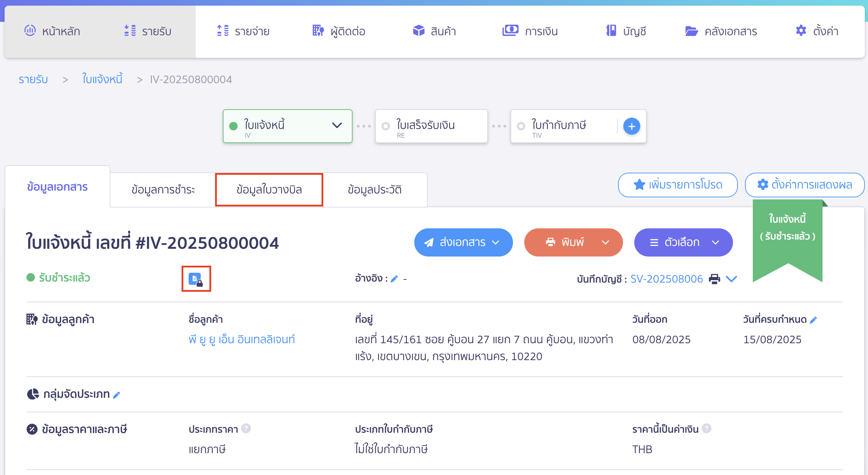Click ไม่ใช่ใบกำกับภาษี value text
This screenshot has height=475, width=868.
click(x=391, y=449)
